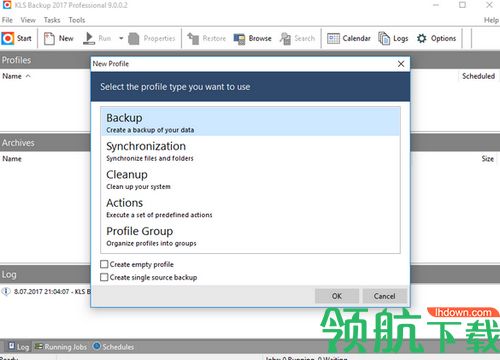
Task: Close the New Profile dialog
Action: tap(401, 64)
